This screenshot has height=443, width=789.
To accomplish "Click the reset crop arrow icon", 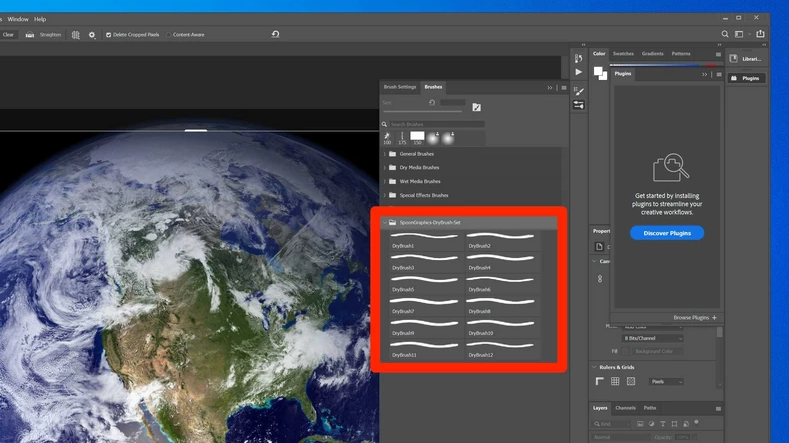I will pyautogui.click(x=275, y=34).
